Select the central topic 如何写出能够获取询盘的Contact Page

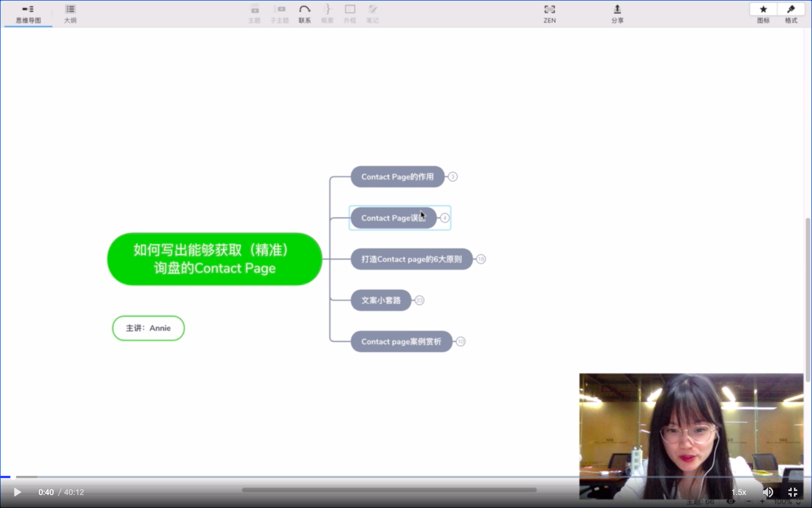pyautogui.click(x=214, y=259)
